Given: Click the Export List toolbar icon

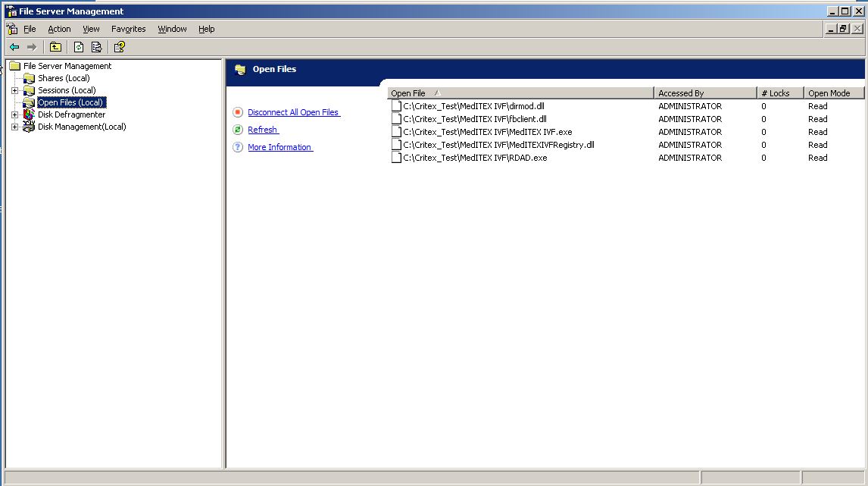Looking at the screenshot, I should point(96,47).
